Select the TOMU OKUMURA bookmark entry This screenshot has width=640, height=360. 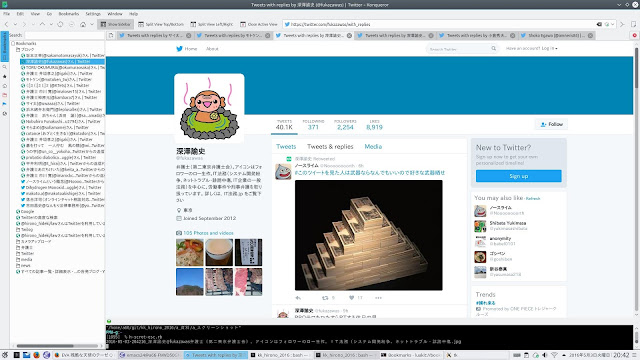tap(63, 67)
